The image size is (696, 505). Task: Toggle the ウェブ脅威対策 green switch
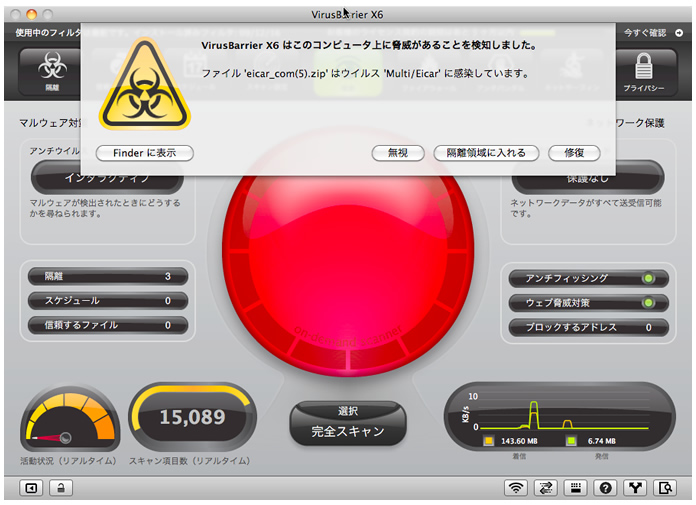click(648, 303)
